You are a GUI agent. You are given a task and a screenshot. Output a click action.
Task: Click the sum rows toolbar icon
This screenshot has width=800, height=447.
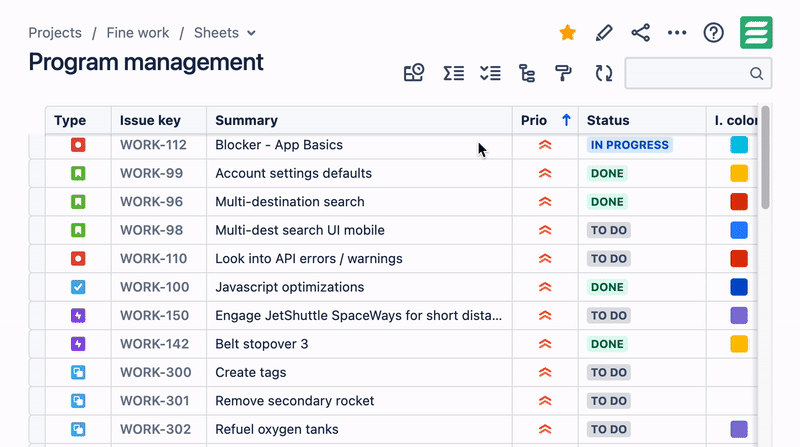pos(454,73)
